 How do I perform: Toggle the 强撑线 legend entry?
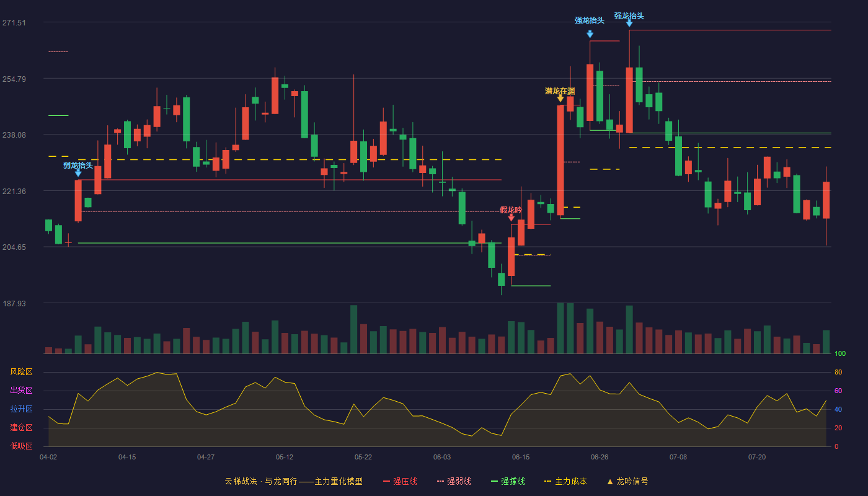coord(508,481)
